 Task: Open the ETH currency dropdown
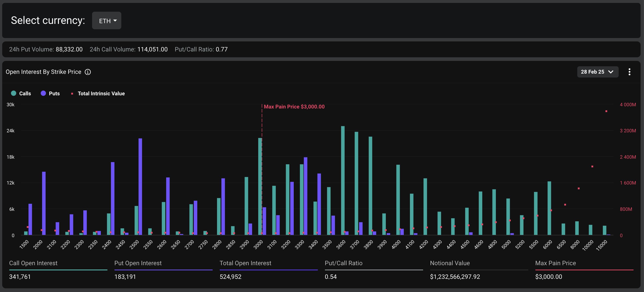tap(106, 20)
